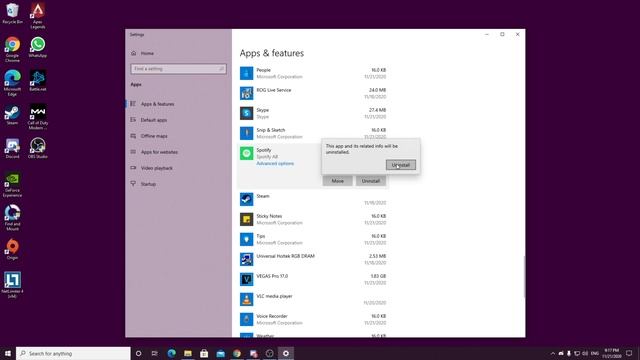The image size is (640, 360).
Task: Open Origin desktop shortcut
Action: (x=12, y=250)
